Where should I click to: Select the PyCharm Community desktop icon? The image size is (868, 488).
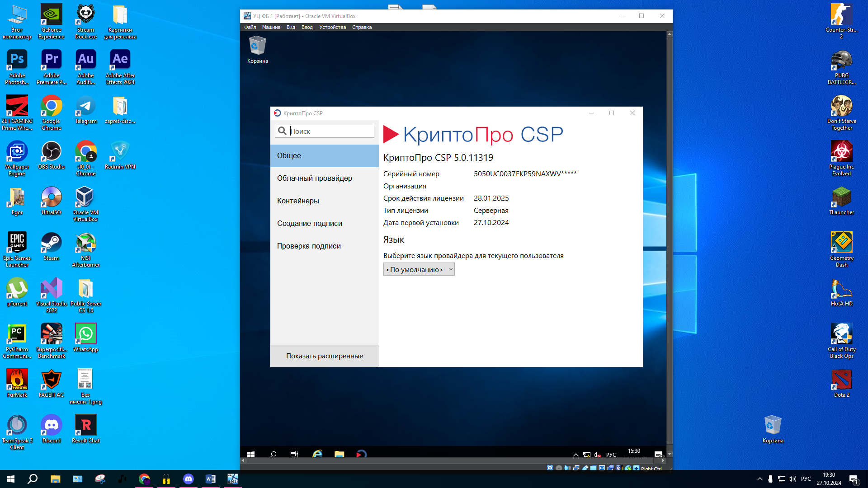[17, 341]
